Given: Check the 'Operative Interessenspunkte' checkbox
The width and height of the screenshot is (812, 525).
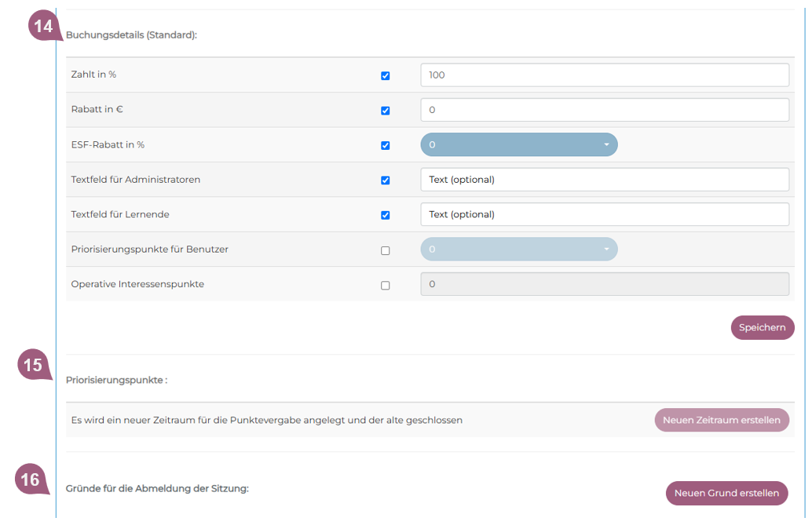Looking at the screenshot, I should 385,286.
